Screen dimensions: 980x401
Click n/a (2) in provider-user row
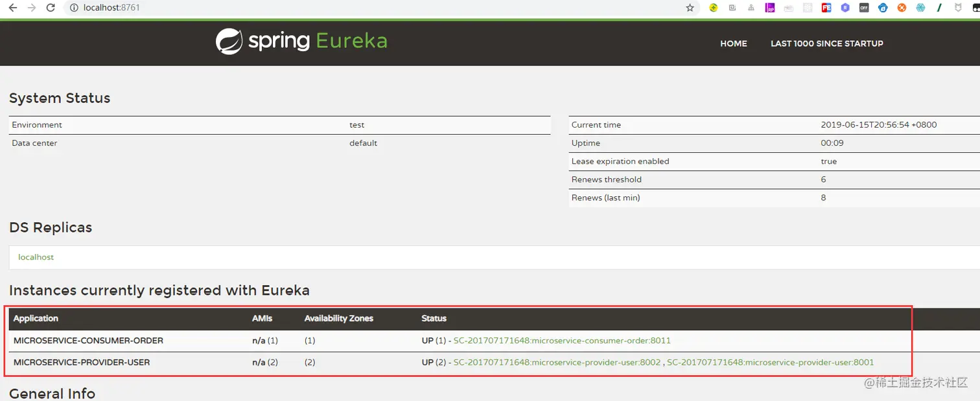click(x=265, y=362)
